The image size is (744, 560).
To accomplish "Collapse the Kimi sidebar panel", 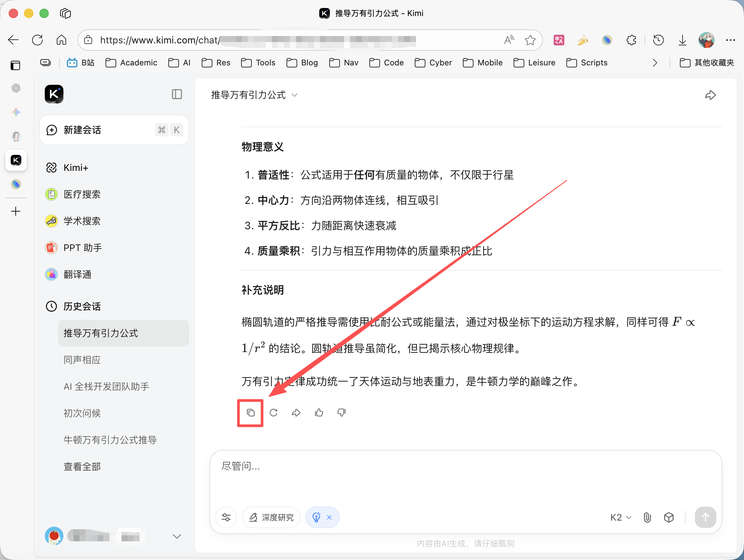I will [x=177, y=94].
